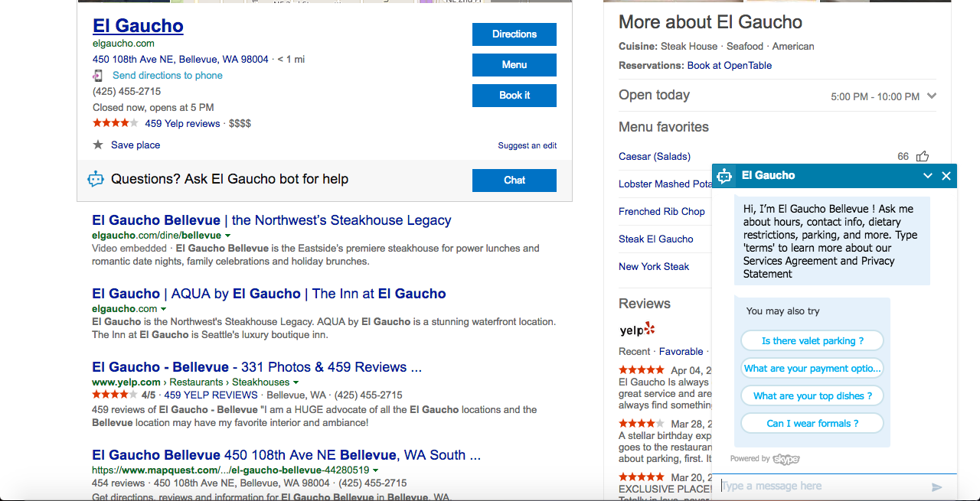
Task: Open 'El Gaucho | AQUA by El Gaucho' result
Action: [269, 294]
